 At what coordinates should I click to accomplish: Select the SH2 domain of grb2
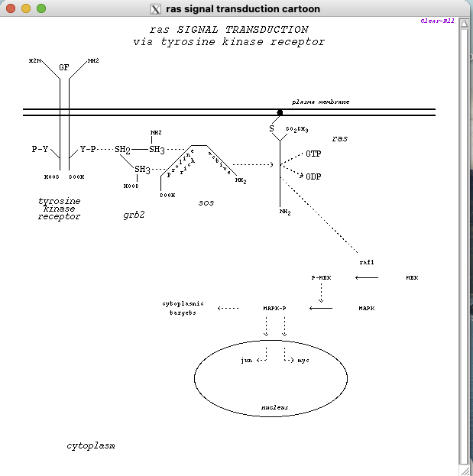click(x=122, y=150)
